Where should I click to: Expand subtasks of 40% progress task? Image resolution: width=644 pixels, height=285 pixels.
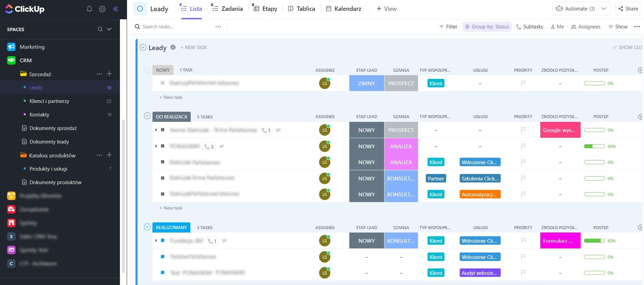tap(156, 146)
